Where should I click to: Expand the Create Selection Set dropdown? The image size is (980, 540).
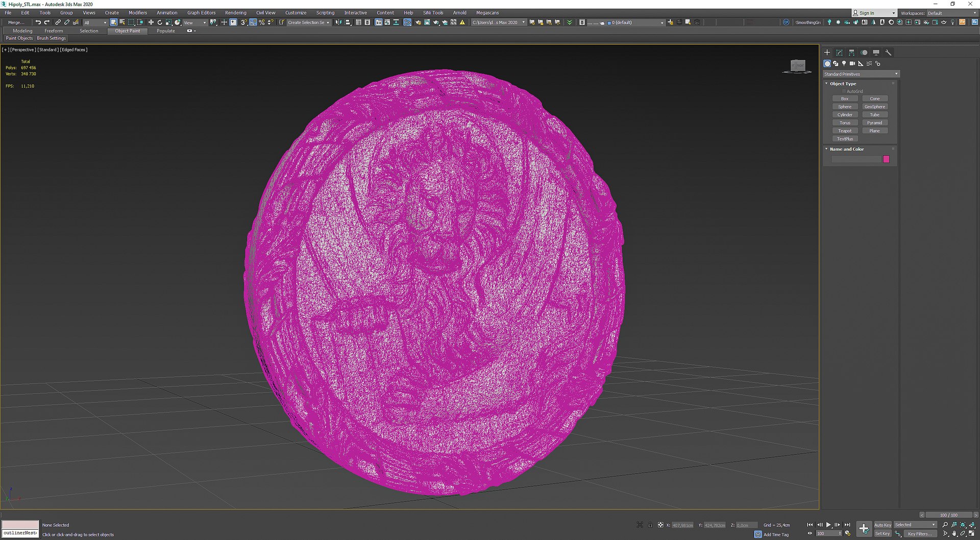[308, 22]
